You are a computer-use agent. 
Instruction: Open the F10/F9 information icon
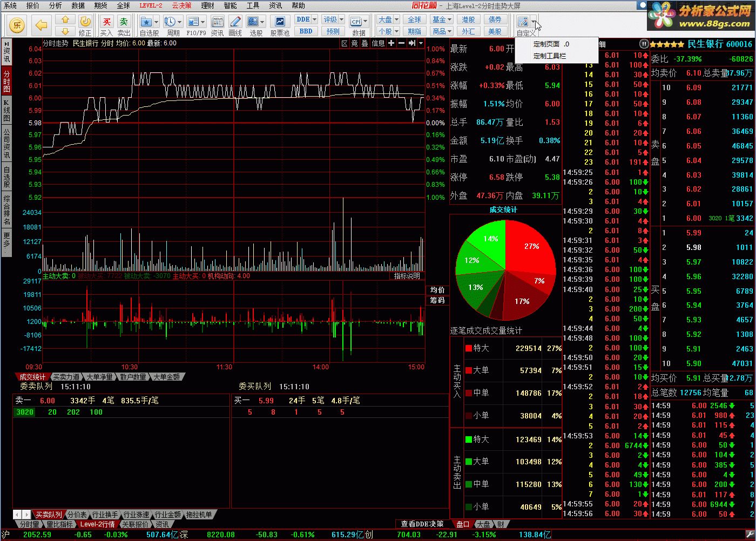click(x=193, y=22)
